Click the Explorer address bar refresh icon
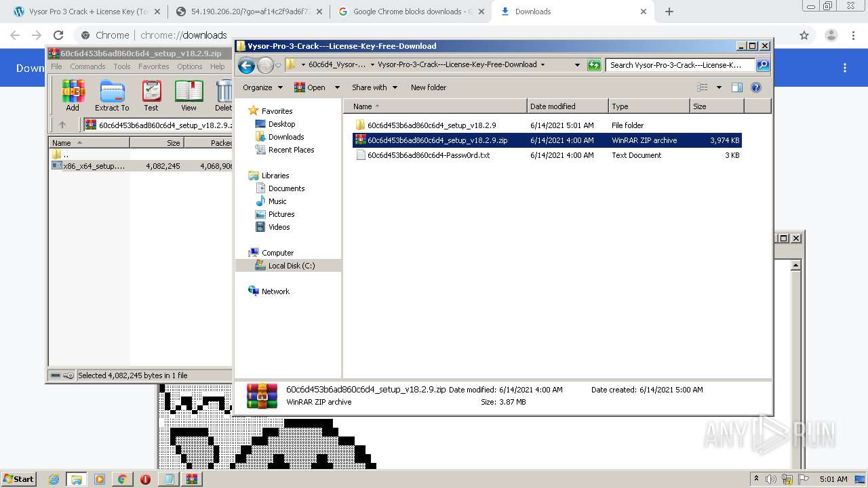 [x=594, y=65]
